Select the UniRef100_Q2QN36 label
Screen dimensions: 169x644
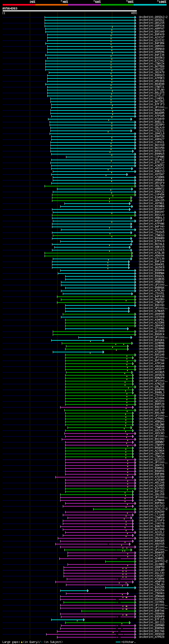[152, 279]
